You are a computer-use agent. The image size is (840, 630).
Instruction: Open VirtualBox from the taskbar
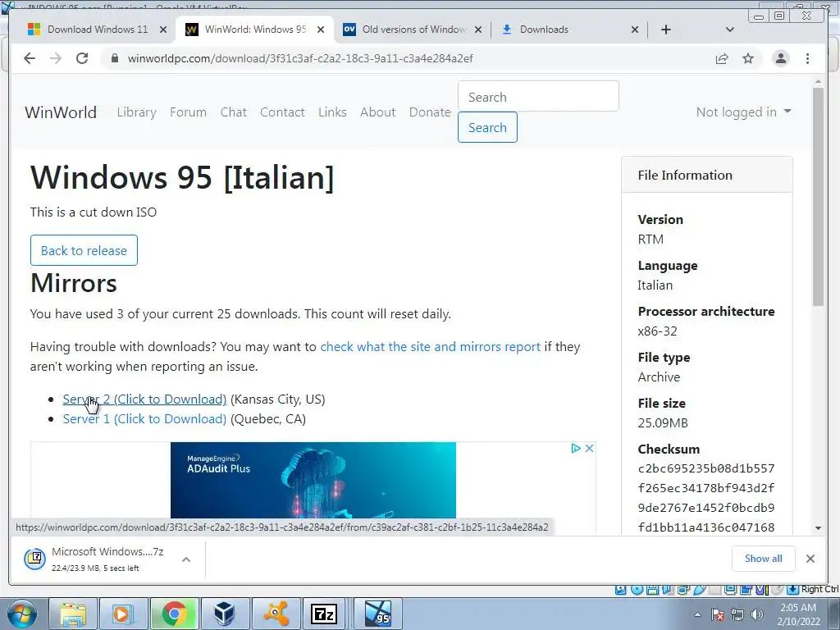point(224,614)
